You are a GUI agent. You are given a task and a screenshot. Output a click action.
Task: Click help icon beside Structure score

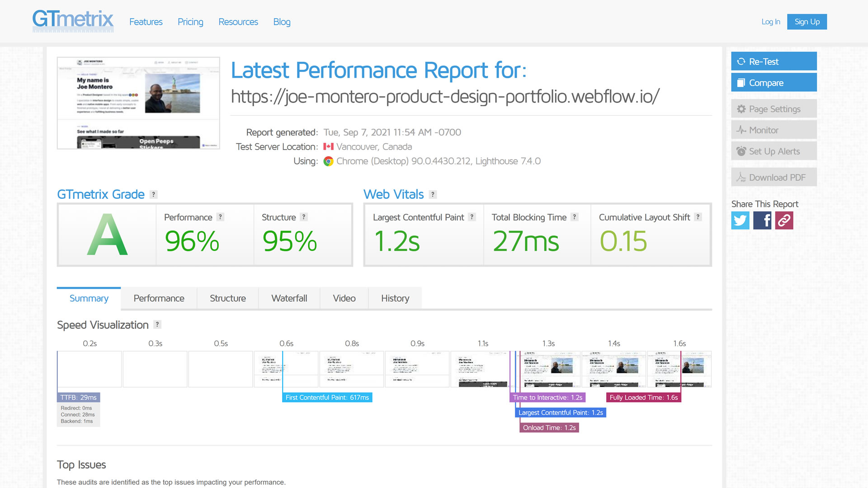[304, 217]
